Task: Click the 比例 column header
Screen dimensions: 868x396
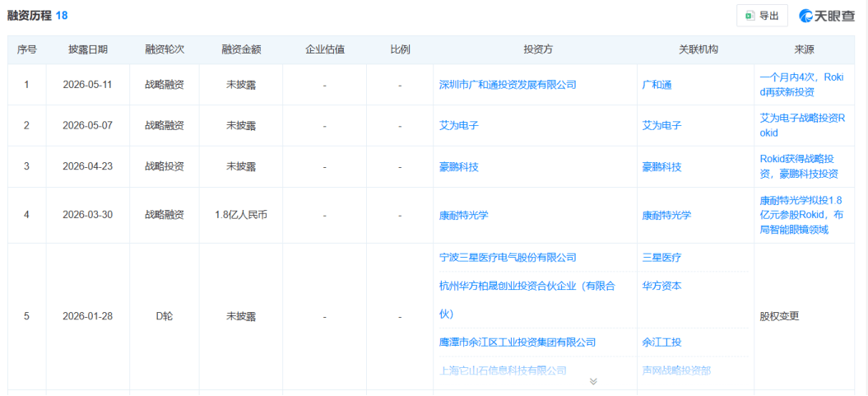Action: (400, 50)
